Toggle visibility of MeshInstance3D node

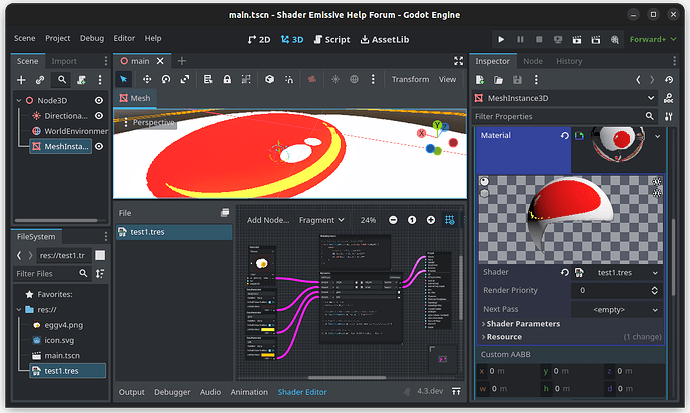(x=99, y=146)
